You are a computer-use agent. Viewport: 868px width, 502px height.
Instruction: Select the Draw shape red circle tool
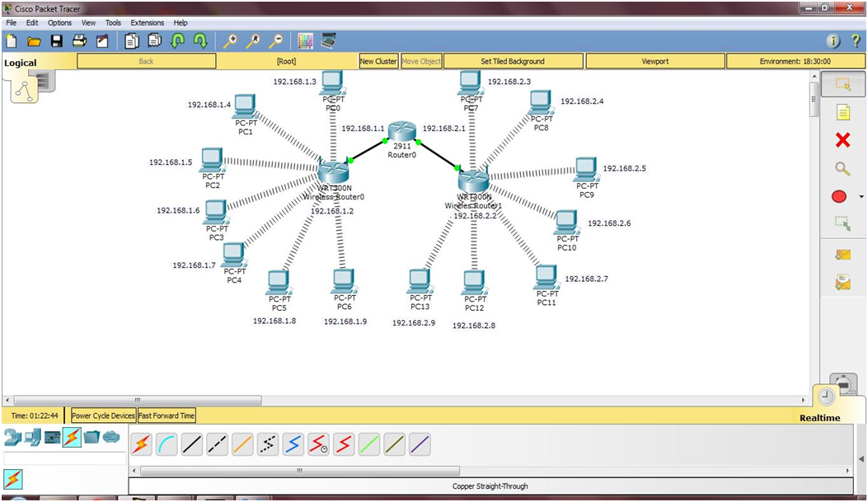coord(839,196)
